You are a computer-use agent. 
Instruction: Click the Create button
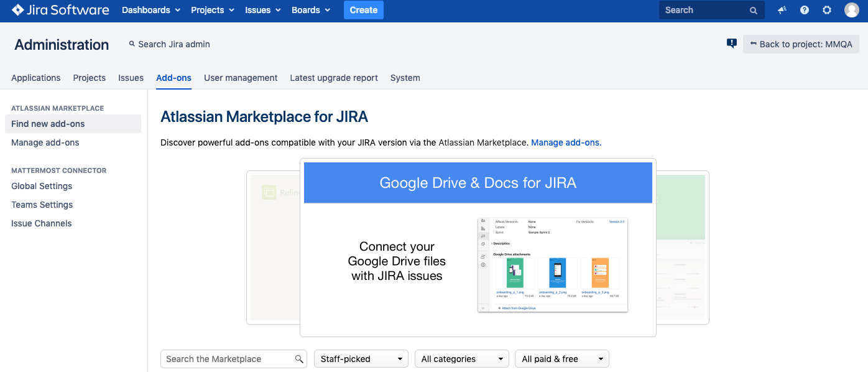[364, 10]
